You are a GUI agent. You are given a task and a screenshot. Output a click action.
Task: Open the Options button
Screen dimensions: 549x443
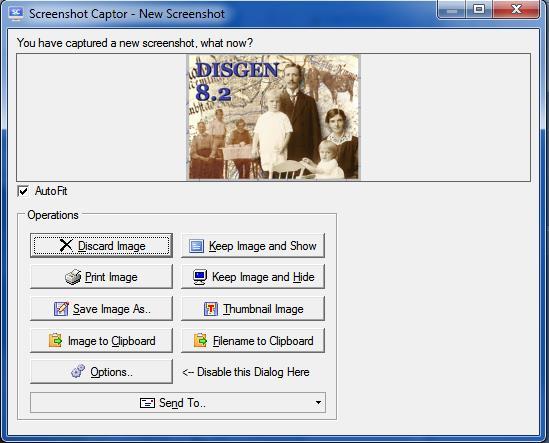tap(101, 371)
